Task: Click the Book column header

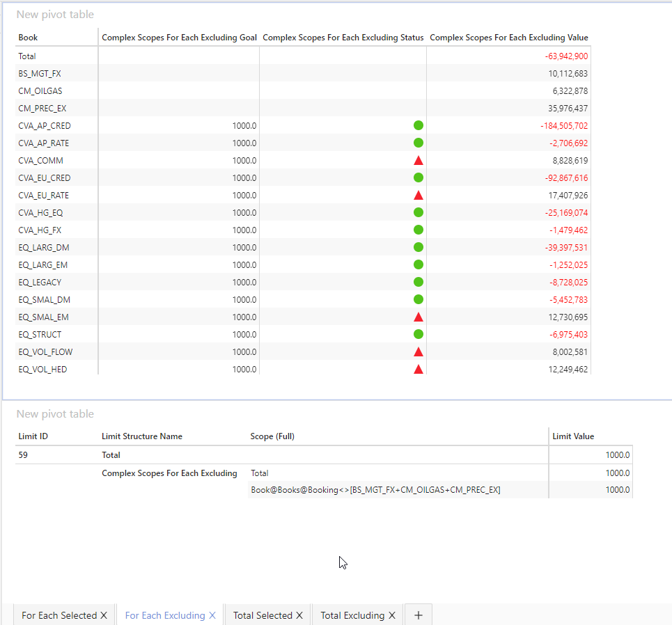Action: [29, 38]
